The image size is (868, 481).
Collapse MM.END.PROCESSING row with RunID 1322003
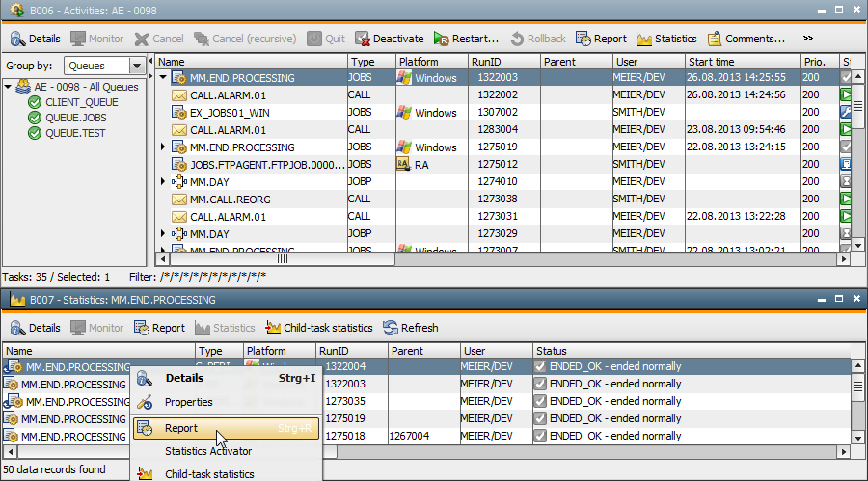[x=163, y=77]
